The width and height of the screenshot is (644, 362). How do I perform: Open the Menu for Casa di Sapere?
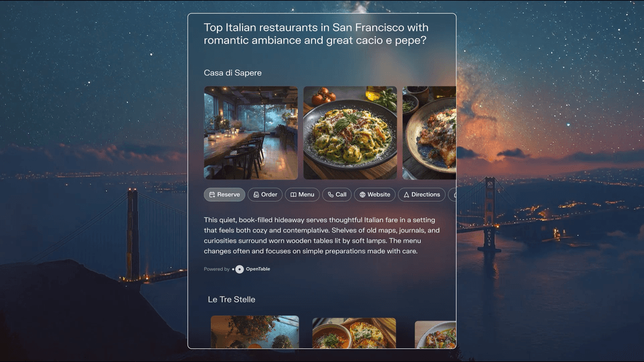[x=303, y=195]
